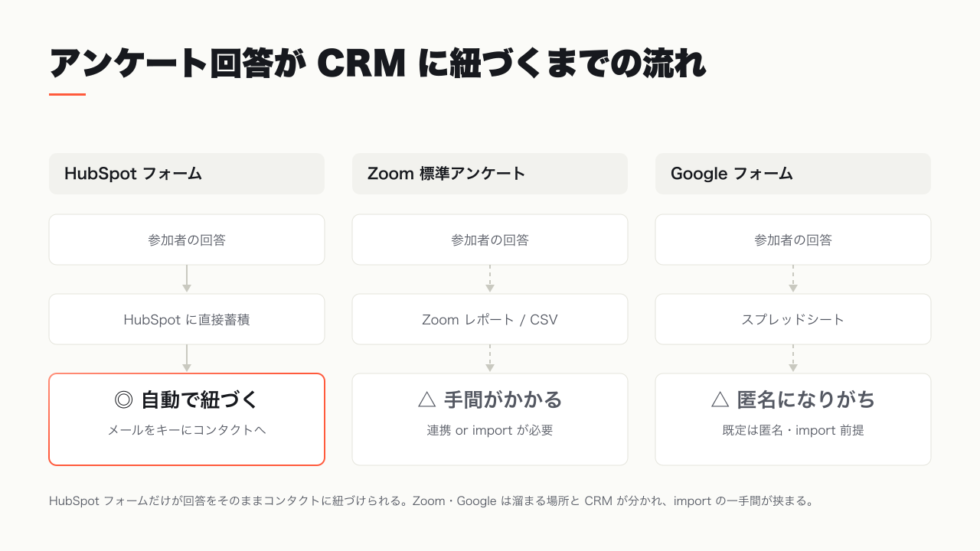Click the footnote starting HubSpot フォームだけが回答を
980x551 pixels.
tap(431, 502)
